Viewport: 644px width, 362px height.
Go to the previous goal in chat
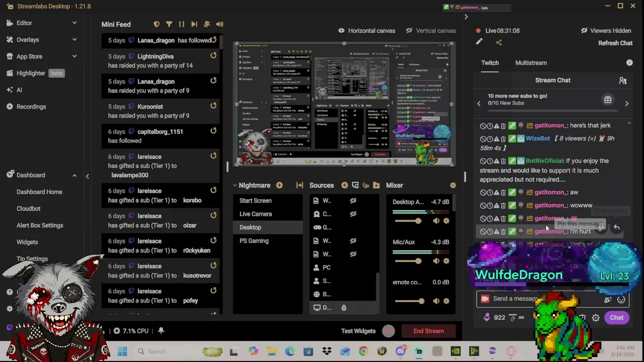479,104
